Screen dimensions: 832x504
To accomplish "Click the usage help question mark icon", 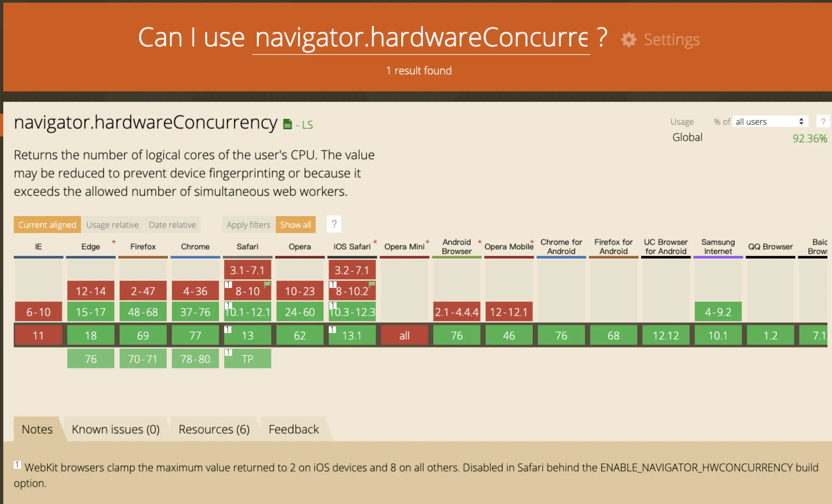I will tap(823, 121).
